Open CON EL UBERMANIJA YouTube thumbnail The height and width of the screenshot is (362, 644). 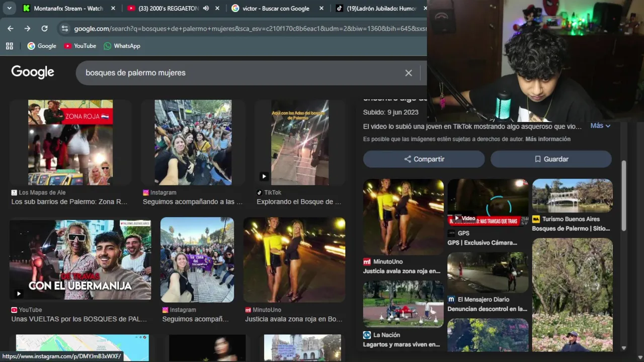pyautogui.click(x=80, y=259)
